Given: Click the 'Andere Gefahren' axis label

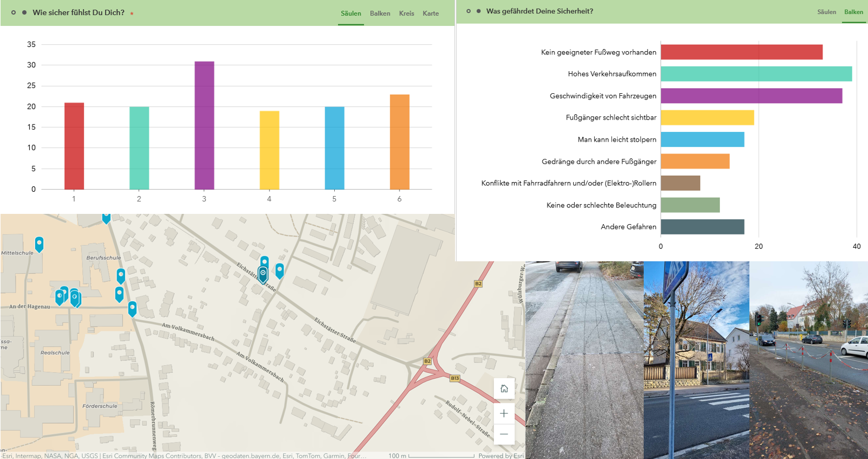Looking at the screenshot, I should [x=629, y=227].
